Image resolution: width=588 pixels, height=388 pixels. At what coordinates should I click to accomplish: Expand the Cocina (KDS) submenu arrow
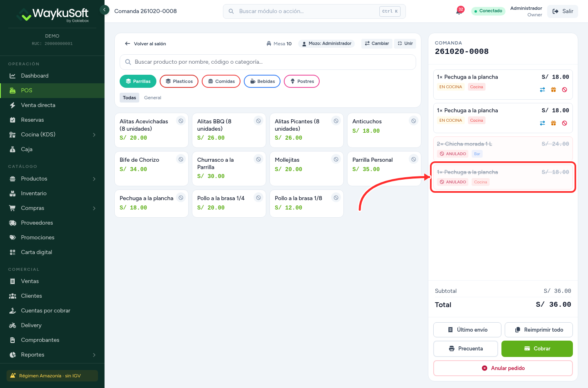click(x=94, y=134)
